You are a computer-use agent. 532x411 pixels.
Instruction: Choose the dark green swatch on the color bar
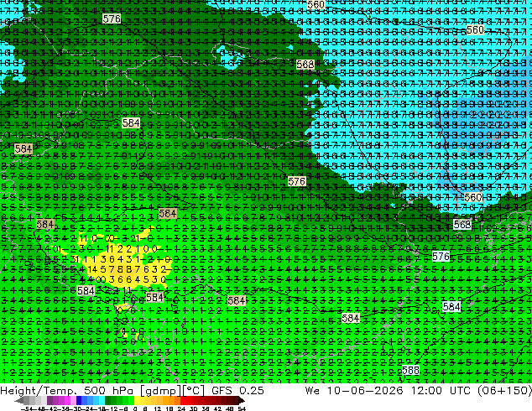coord(108,401)
